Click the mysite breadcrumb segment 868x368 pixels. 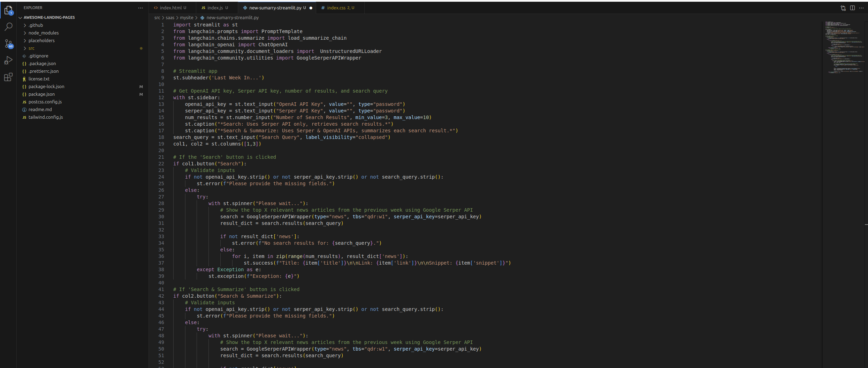[x=186, y=17]
